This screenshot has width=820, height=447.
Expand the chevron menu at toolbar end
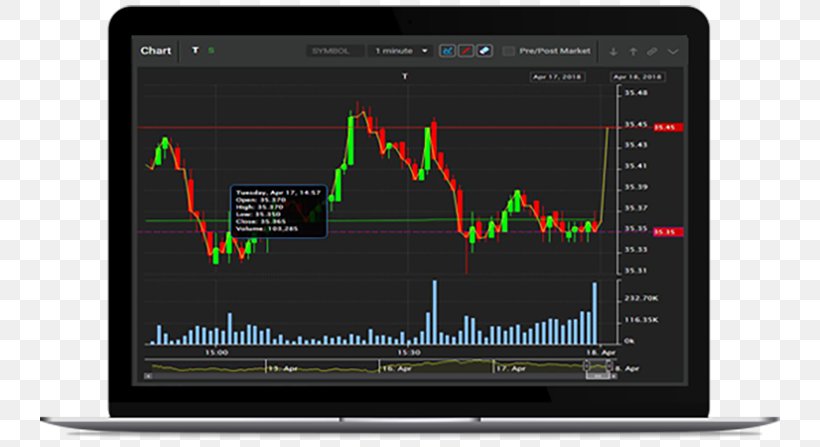[x=673, y=51]
